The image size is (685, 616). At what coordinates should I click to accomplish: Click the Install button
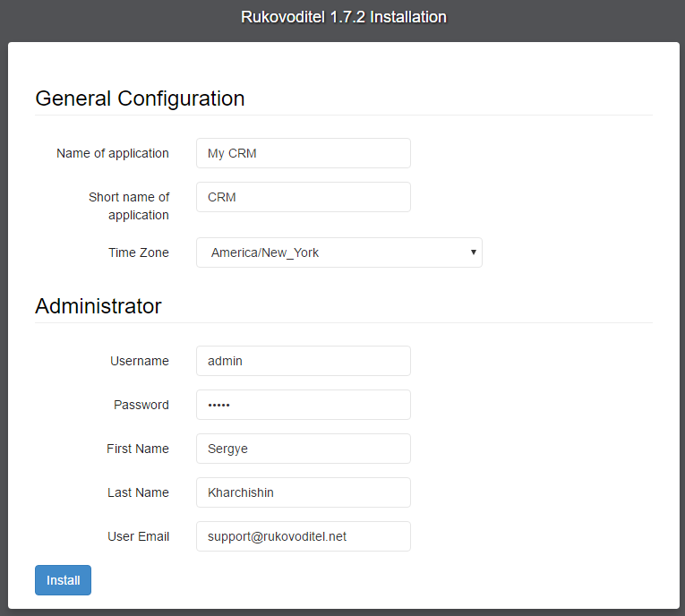(x=63, y=580)
